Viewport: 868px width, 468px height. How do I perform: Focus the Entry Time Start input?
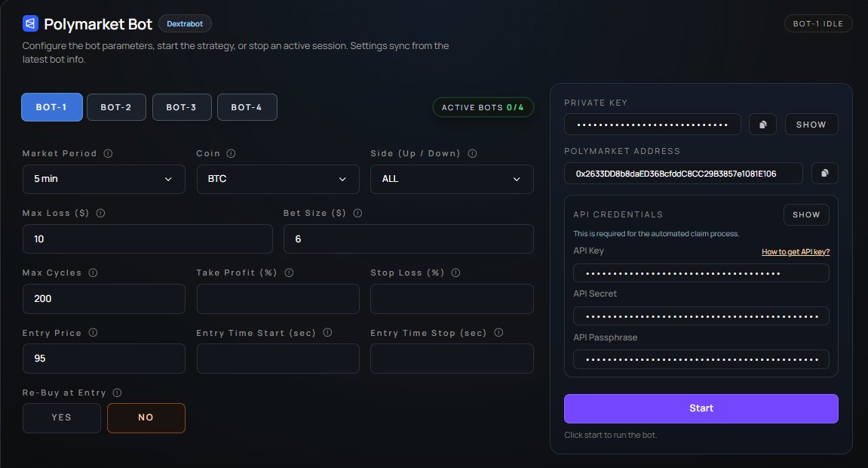point(278,359)
